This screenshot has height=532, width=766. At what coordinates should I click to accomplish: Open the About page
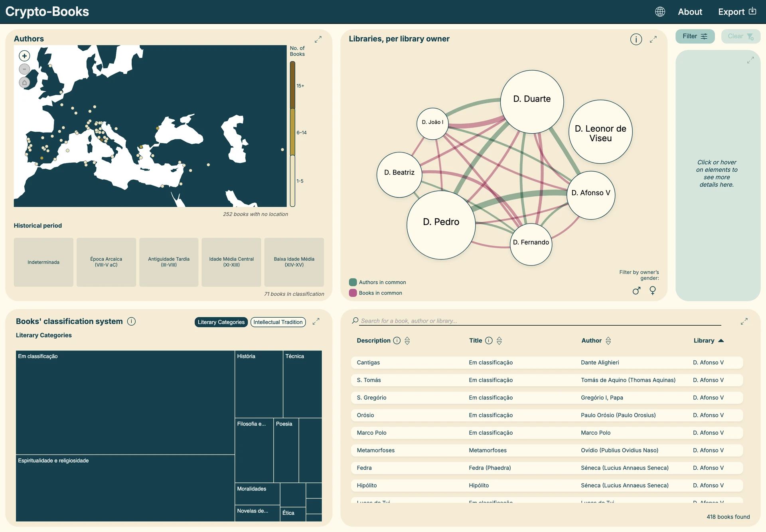[x=690, y=12]
